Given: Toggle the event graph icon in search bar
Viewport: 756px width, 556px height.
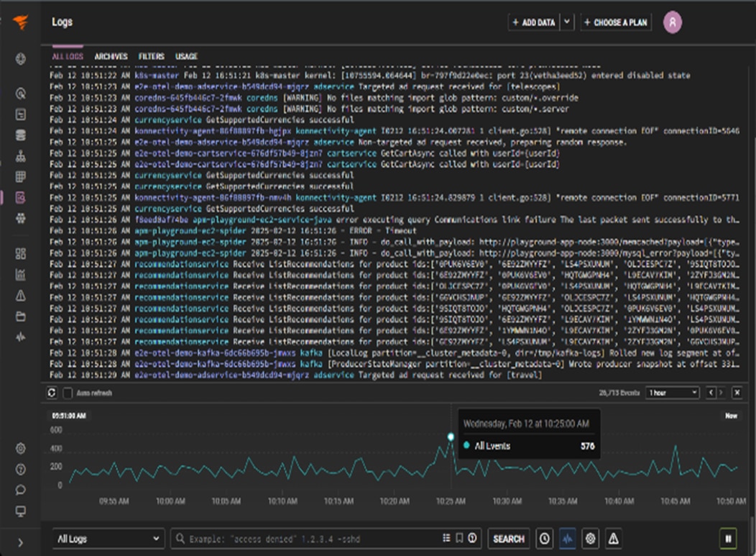Looking at the screenshot, I should click(568, 538).
